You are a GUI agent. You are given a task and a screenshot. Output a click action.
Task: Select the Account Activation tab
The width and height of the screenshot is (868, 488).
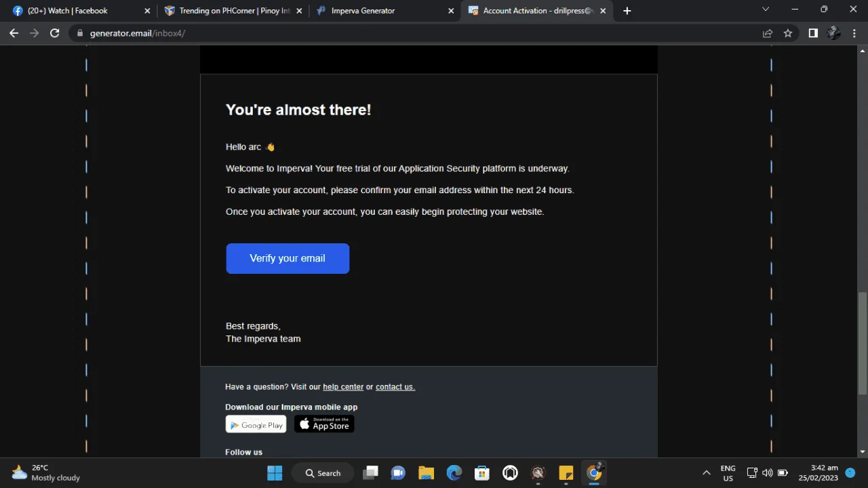[536, 11]
